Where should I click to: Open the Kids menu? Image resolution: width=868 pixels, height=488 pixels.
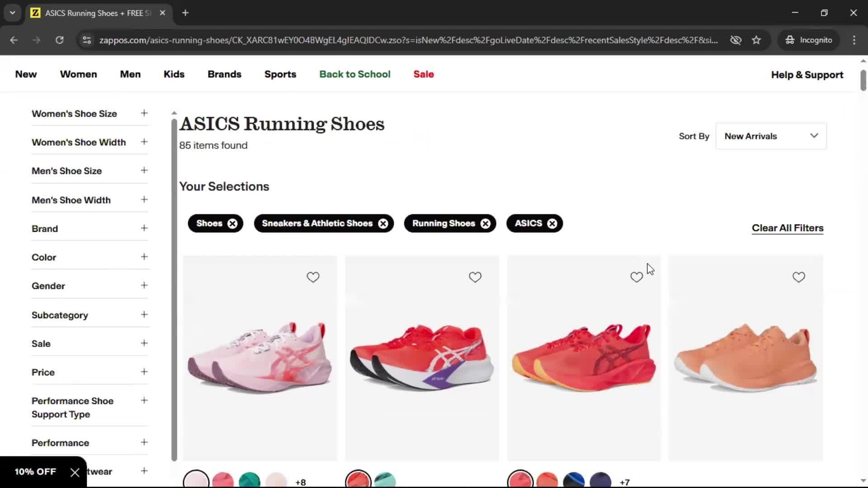pos(174,74)
